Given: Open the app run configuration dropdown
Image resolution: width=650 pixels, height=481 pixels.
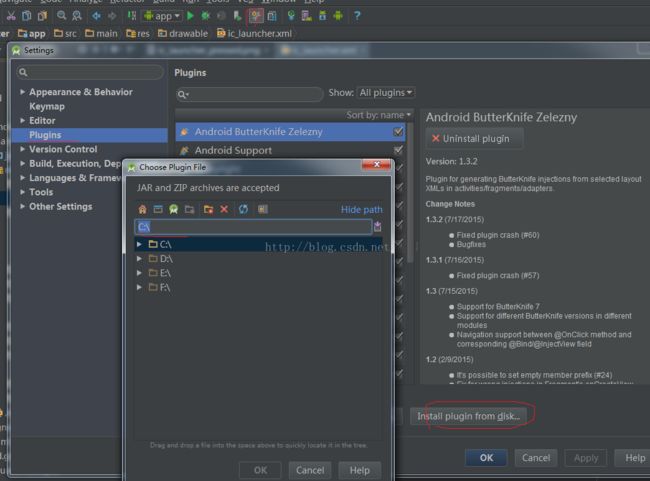Looking at the screenshot, I should (x=162, y=16).
